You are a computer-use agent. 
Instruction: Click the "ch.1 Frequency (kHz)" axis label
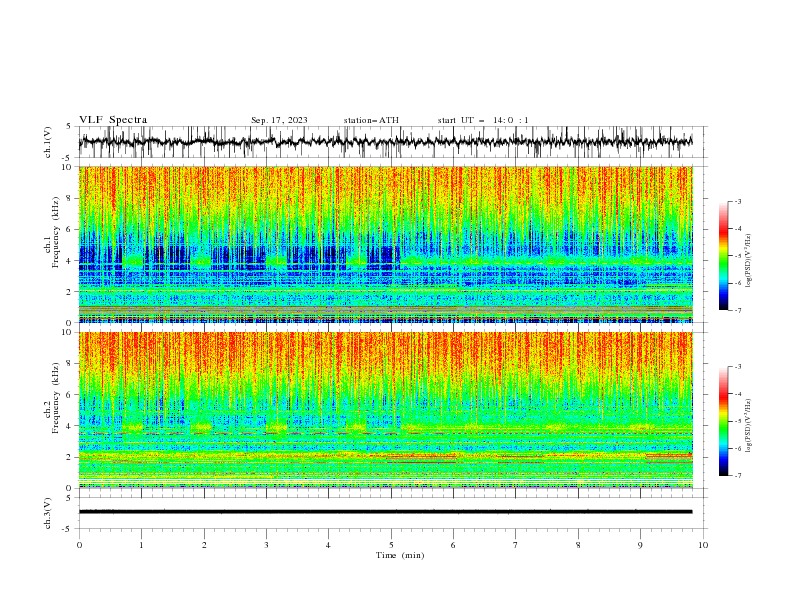click(x=52, y=232)
